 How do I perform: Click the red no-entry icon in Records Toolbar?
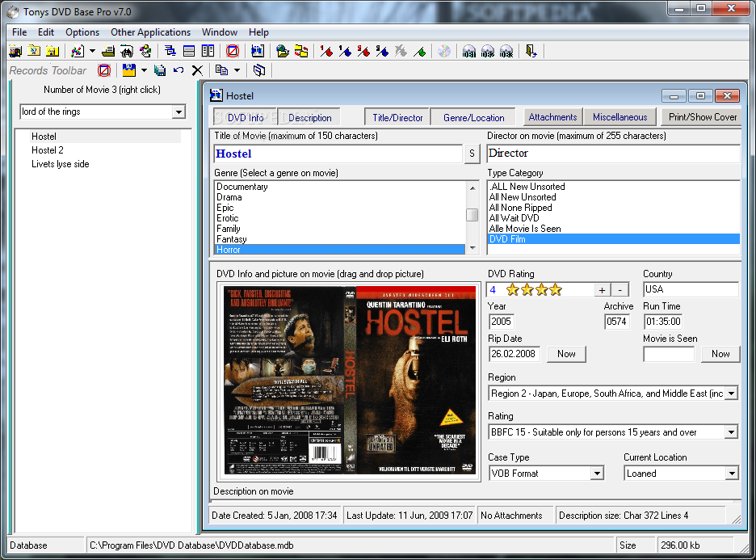pos(104,70)
